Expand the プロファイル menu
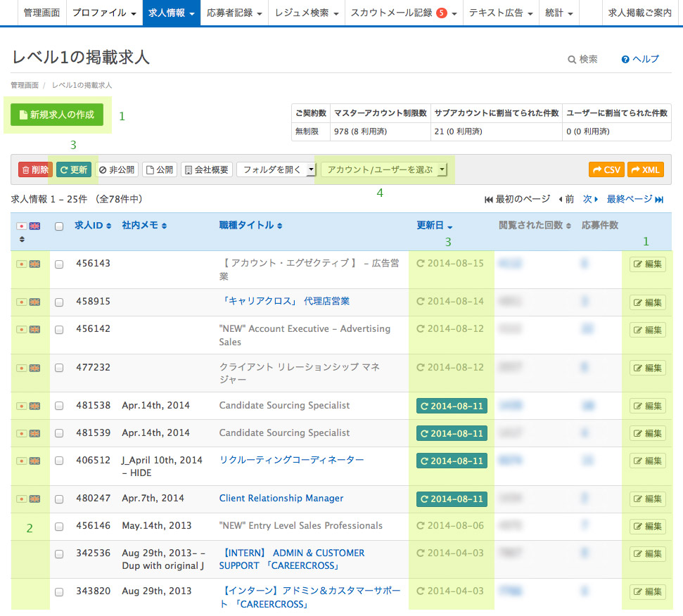 click(x=104, y=13)
